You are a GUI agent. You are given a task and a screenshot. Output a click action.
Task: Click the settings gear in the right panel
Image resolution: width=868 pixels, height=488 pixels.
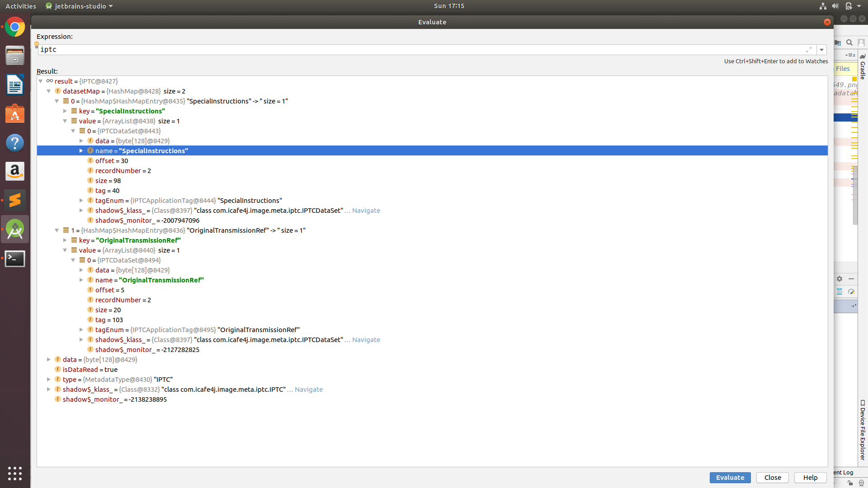(840, 279)
